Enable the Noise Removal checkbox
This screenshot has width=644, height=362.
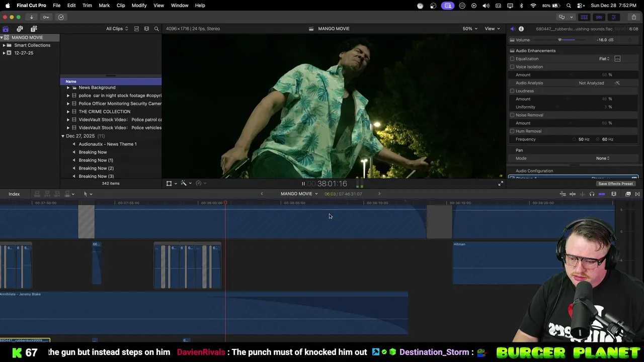click(x=512, y=115)
